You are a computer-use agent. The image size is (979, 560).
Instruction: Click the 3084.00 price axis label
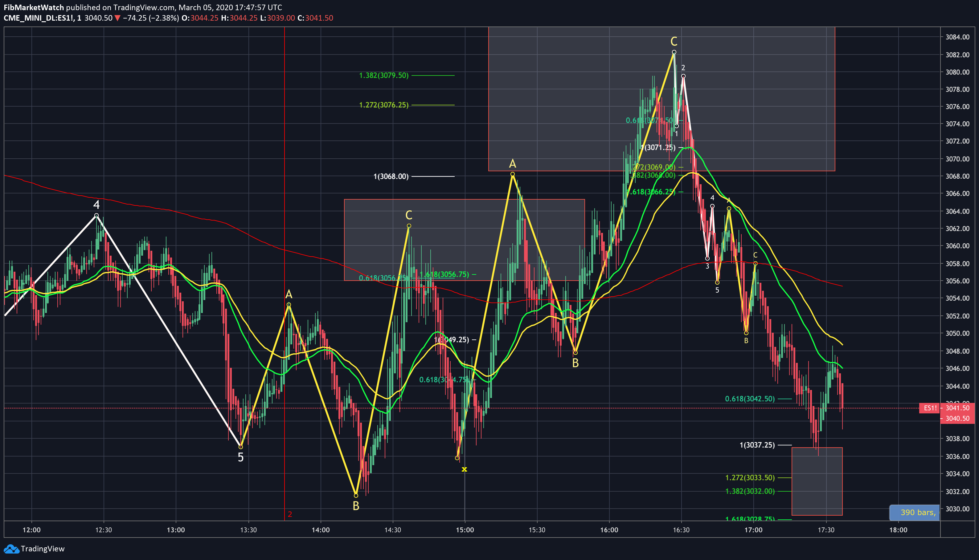point(957,37)
